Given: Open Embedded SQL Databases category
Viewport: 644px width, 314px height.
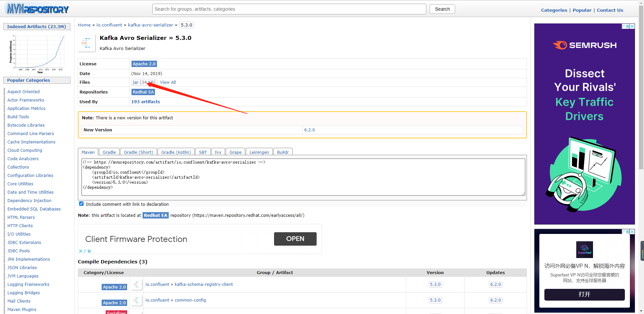Looking at the screenshot, I should click(34, 209).
